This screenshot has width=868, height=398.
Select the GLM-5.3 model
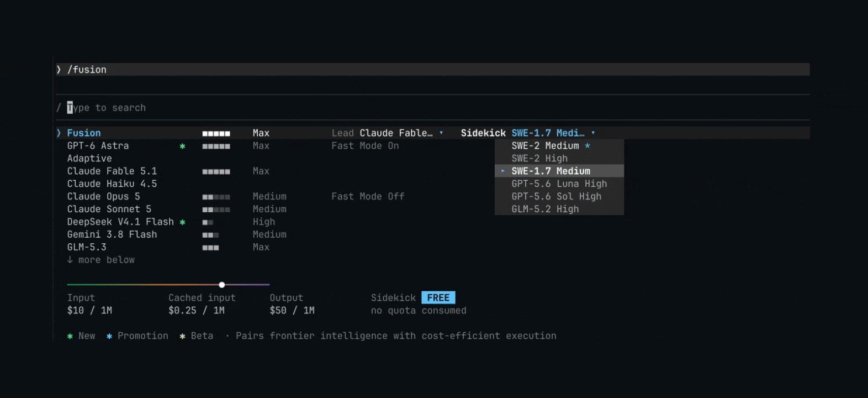[x=87, y=248]
